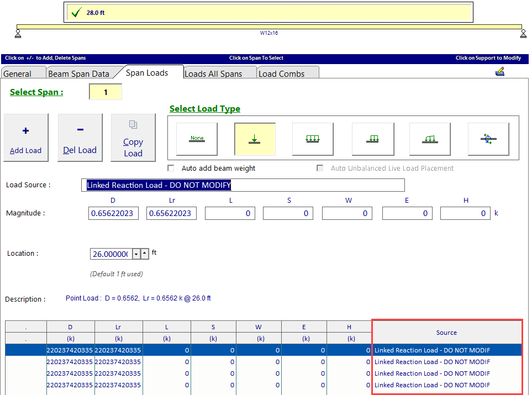Enable Auto add beam weight checkbox
Screen dimensions: 532x395
[x=171, y=168]
